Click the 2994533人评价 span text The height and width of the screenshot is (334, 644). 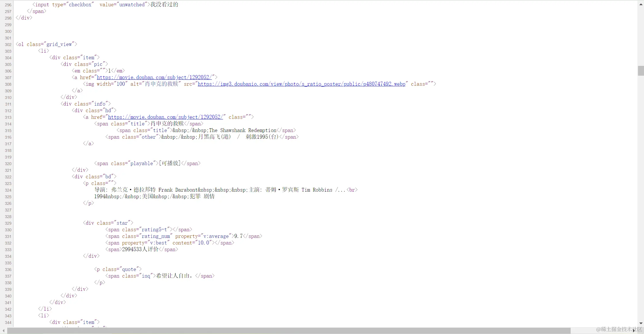click(140, 249)
